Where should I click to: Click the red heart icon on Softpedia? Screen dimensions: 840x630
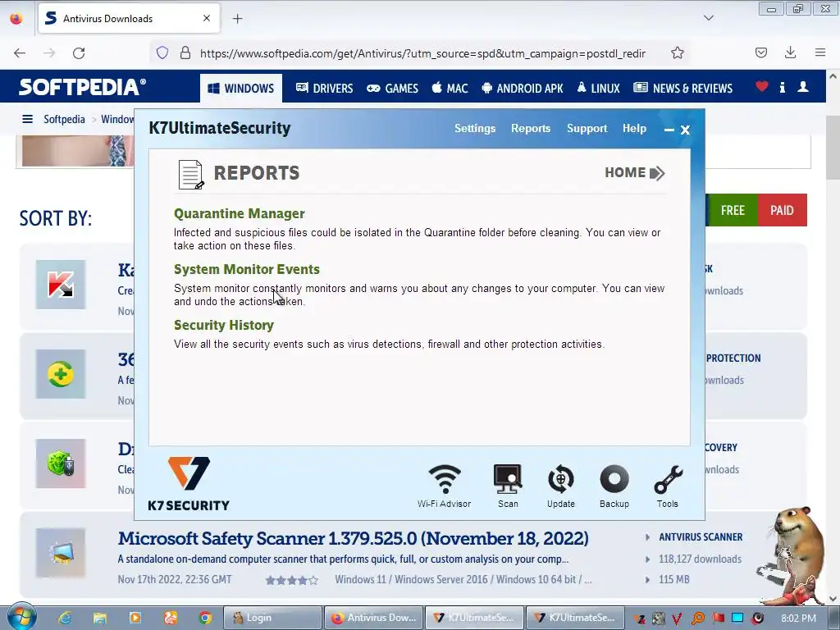click(x=762, y=86)
